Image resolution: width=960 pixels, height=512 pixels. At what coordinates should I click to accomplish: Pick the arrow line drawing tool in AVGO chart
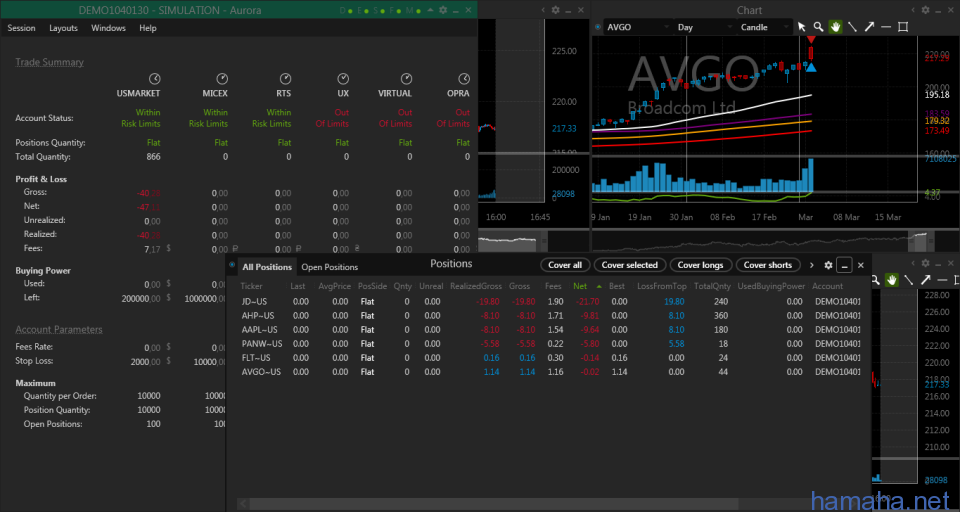click(869, 27)
